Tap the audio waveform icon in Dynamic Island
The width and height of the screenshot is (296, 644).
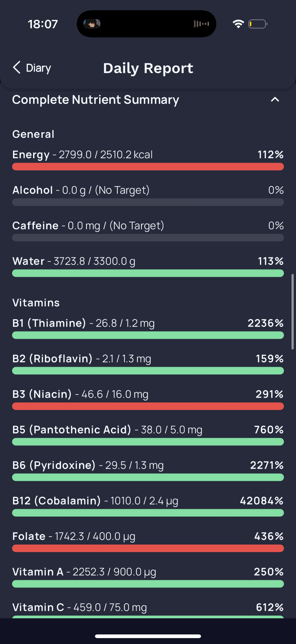point(201,24)
